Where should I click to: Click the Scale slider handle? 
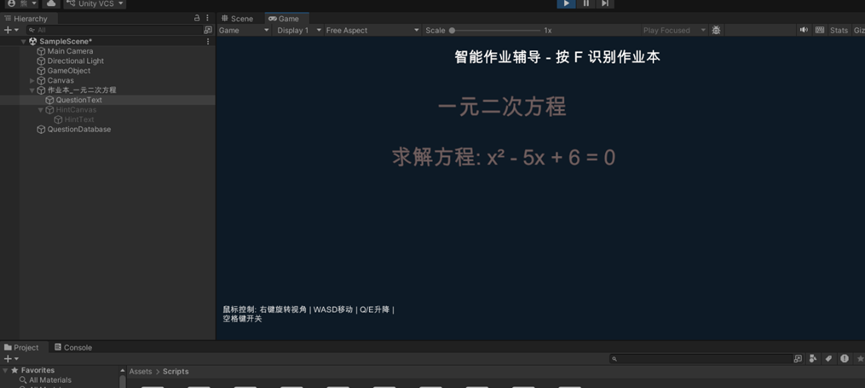click(x=452, y=30)
